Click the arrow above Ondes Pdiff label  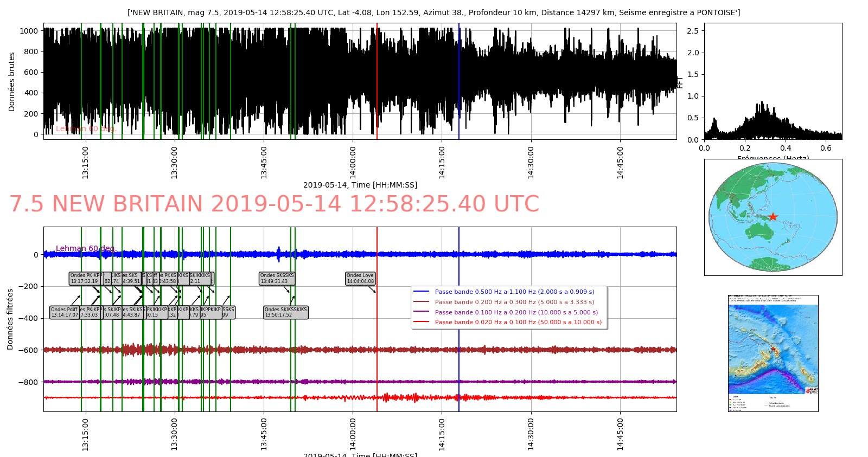point(76,300)
